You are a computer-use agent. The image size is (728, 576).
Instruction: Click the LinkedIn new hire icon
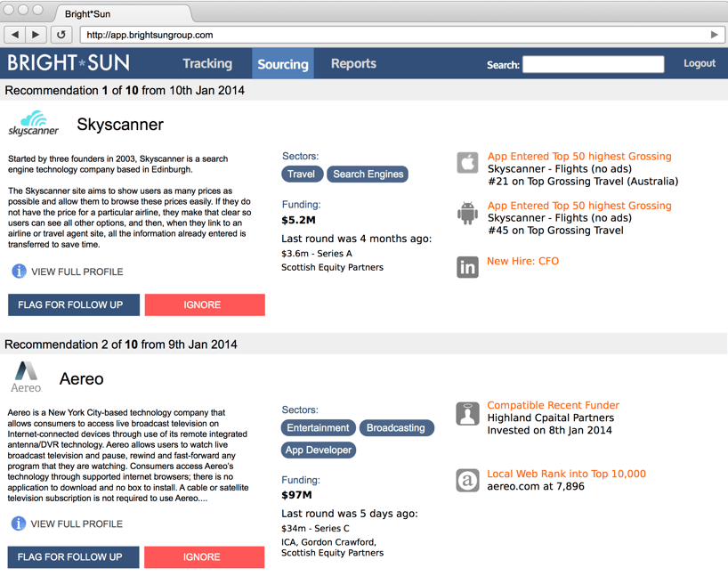click(467, 267)
